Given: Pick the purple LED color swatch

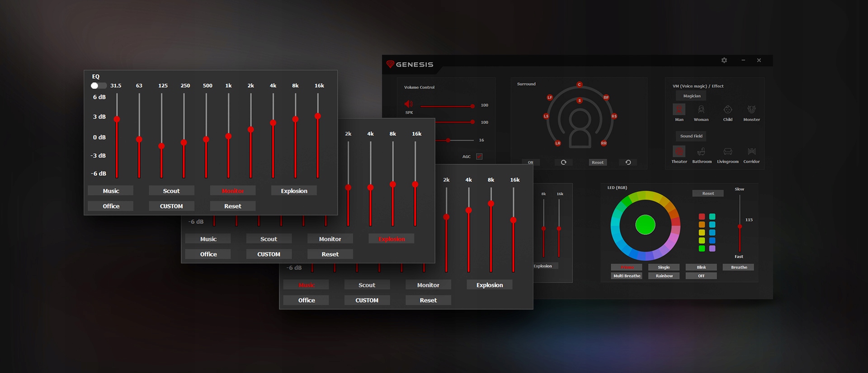Looking at the screenshot, I should [x=712, y=249].
